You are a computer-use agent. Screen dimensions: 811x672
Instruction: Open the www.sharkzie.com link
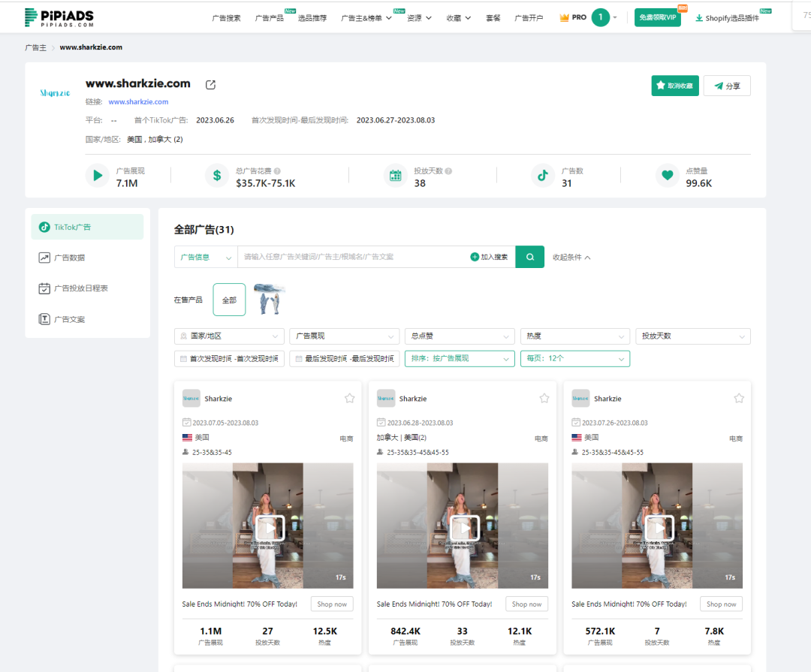[x=138, y=102]
